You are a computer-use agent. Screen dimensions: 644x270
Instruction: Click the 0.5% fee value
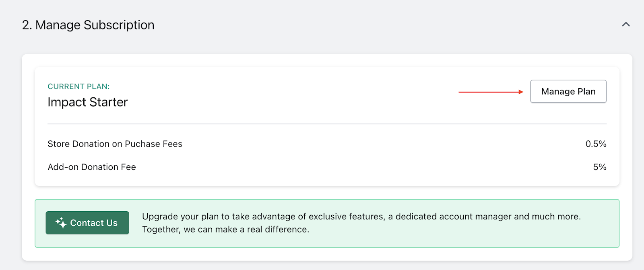(x=596, y=144)
